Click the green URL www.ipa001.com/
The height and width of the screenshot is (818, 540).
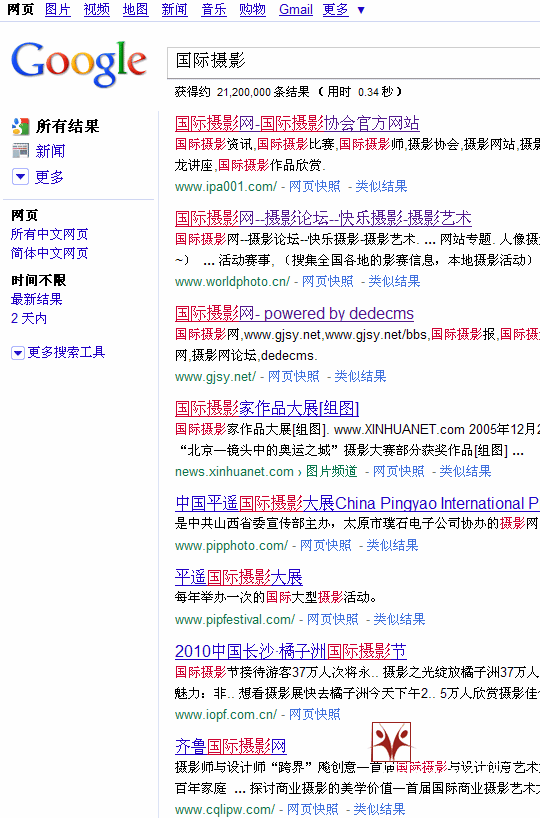[226, 186]
